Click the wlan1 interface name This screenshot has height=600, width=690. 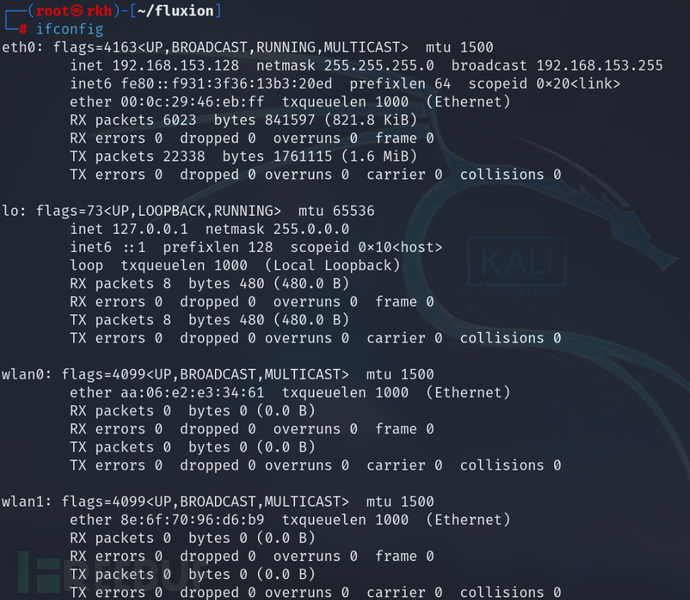coord(23,501)
